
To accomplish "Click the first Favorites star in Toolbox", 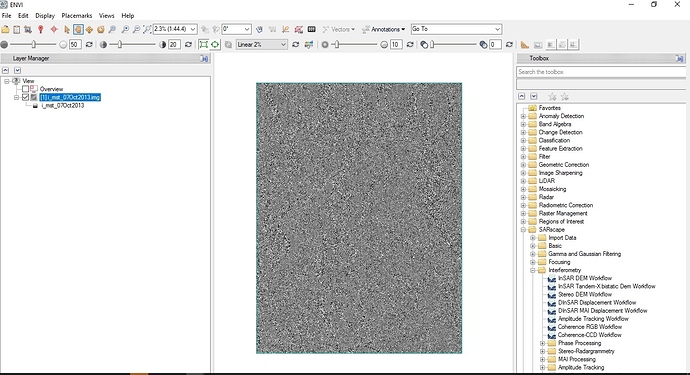I will (x=553, y=96).
